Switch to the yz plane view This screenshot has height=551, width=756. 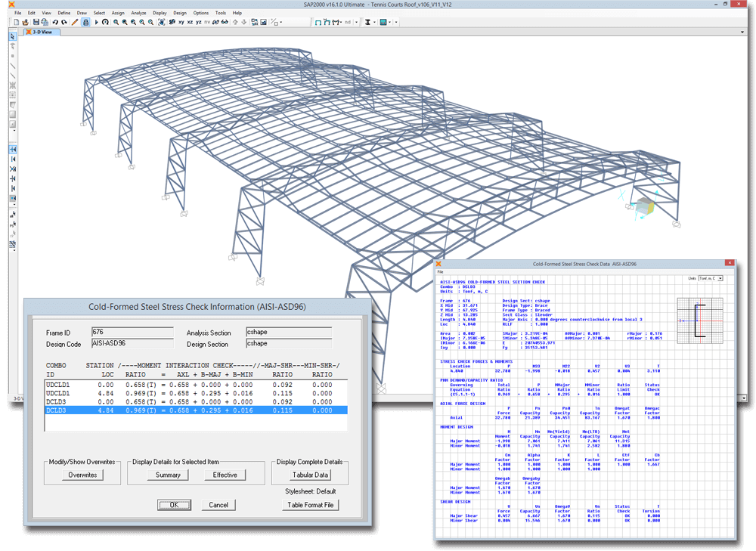click(x=199, y=22)
